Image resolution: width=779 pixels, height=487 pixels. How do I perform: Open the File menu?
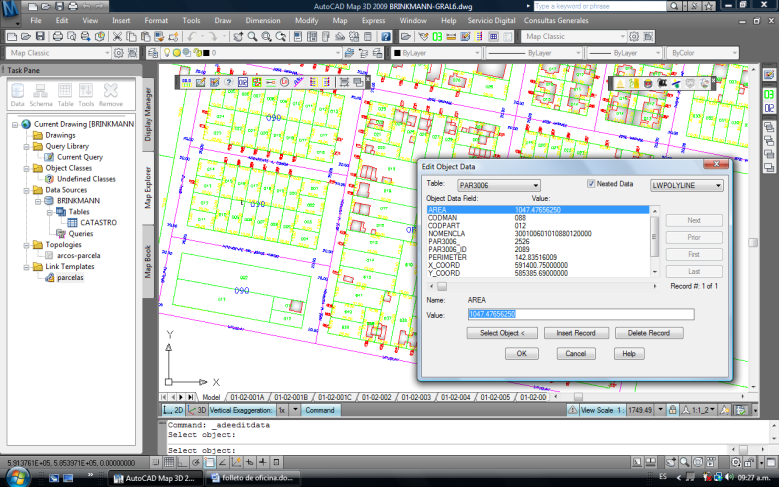pyautogui.click(x=36, y=20)
